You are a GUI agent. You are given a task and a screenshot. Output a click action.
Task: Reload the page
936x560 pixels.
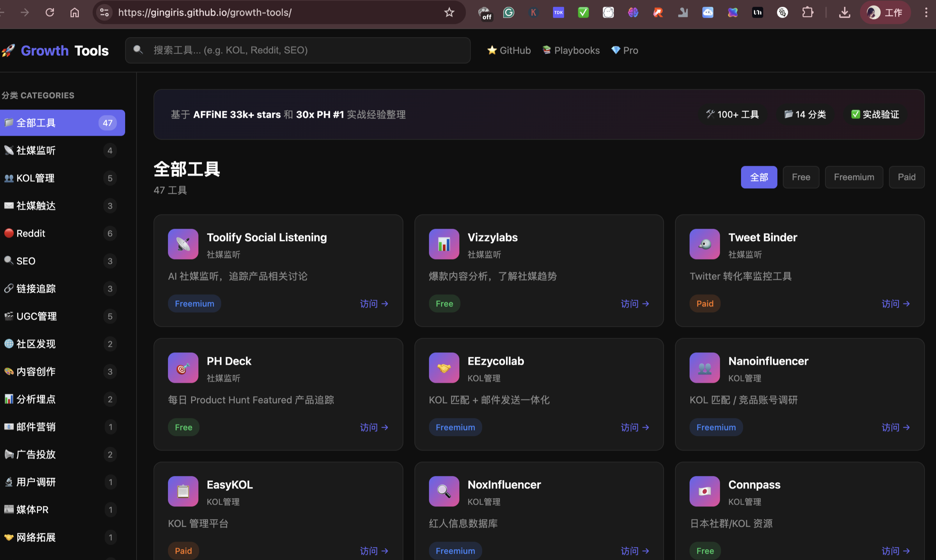(x=50, y=12)
